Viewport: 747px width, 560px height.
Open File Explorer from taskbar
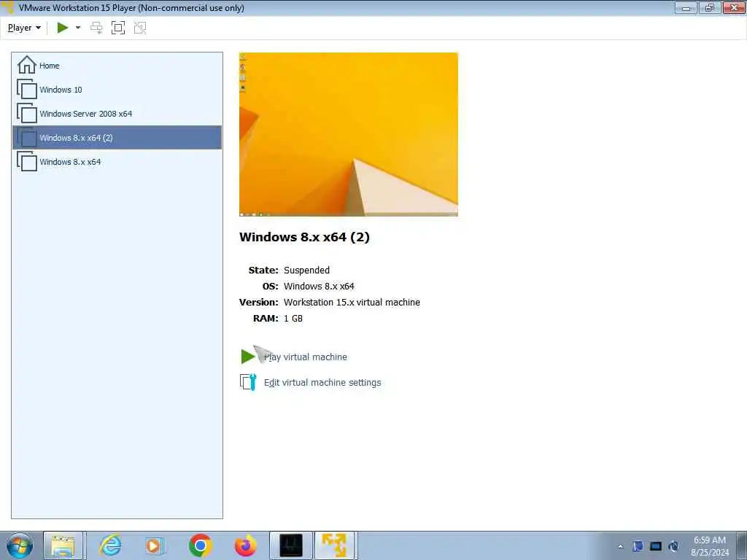point(63,545)
